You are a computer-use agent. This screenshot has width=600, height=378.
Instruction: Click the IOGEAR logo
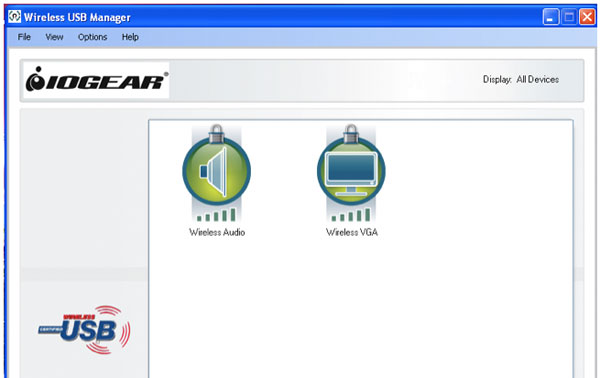tap(96, 80)
